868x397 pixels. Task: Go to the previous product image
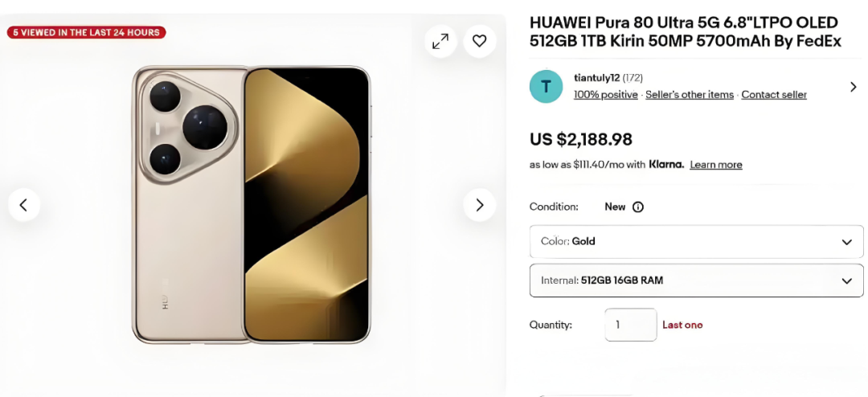tap(24, 205)
